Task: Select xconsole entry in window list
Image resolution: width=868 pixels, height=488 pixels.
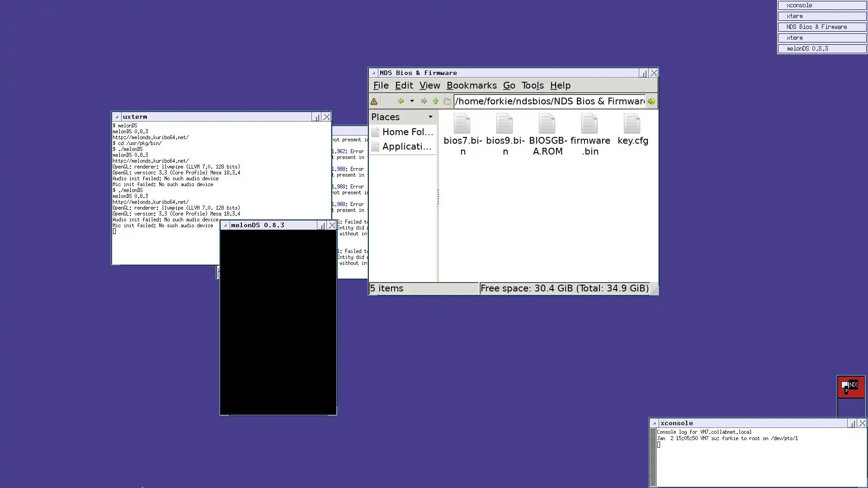Action: tap(821, 5)
